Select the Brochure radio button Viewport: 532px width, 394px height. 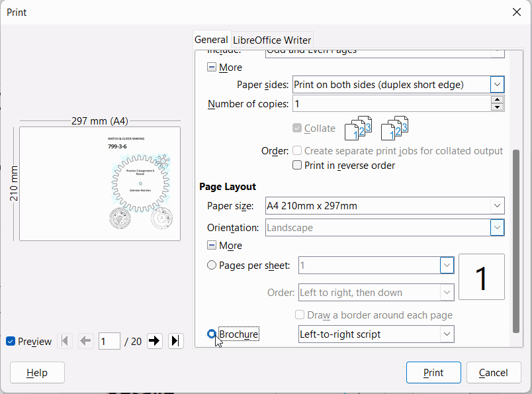click(x=212, y=334)
